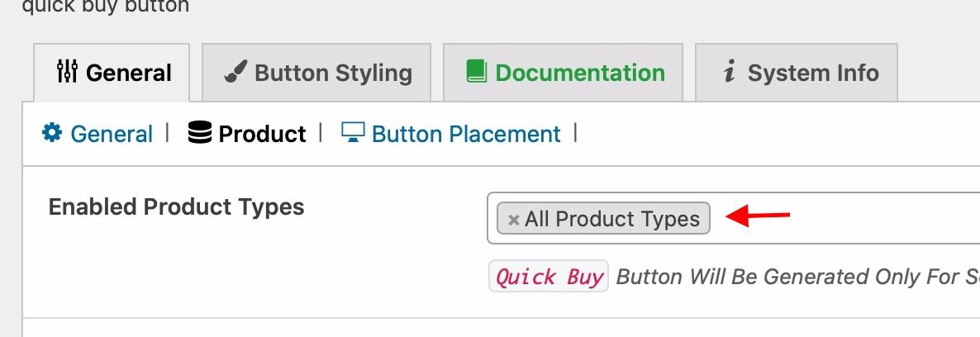Click the Quick Buy description text
Viewport: 980px width, 337px height.
coord(797,277)
